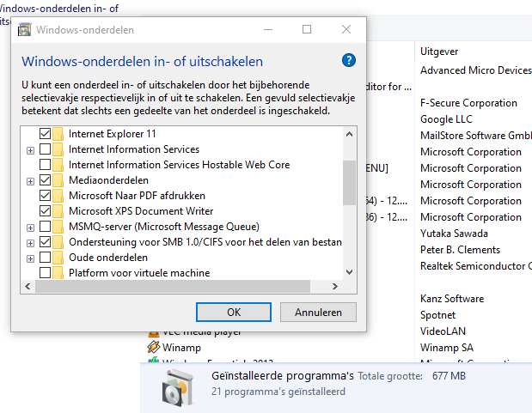Click the Winamp program icon in list

pos(153,347)
